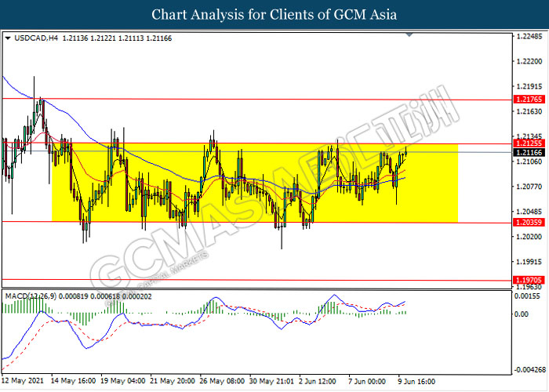Select the 1.21765 red price label
This screenshot has height=392, width=549.
(529, 99)
